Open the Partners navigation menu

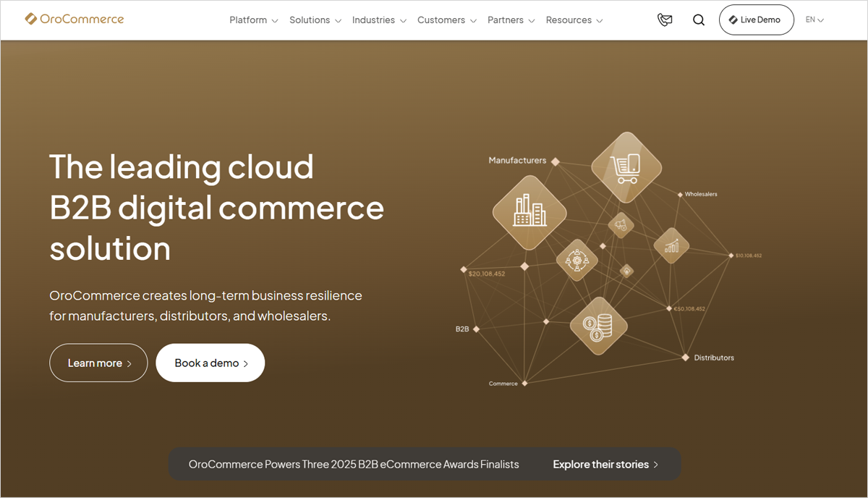point(511,20)
